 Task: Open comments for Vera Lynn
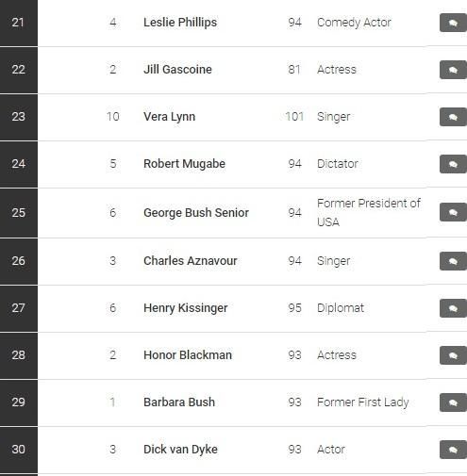point(453,117)
